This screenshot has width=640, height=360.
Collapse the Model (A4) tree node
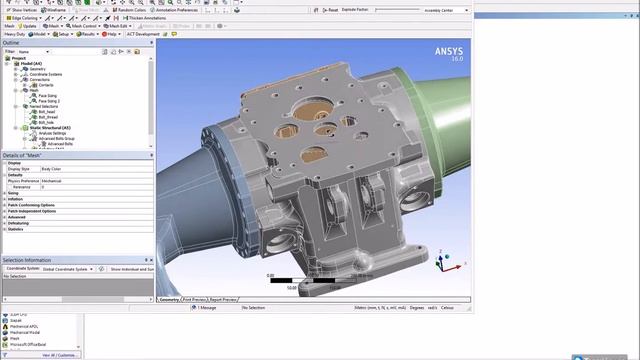click(7, 64)
